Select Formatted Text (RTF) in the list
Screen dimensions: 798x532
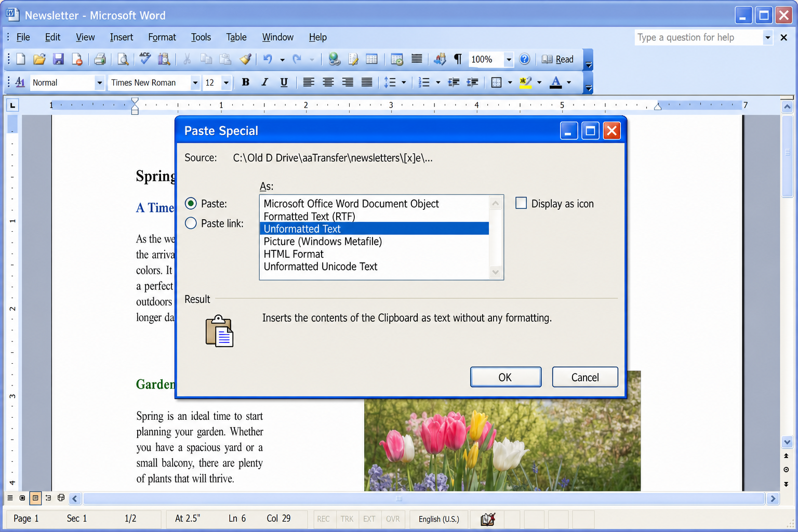(x=374, y=216)
